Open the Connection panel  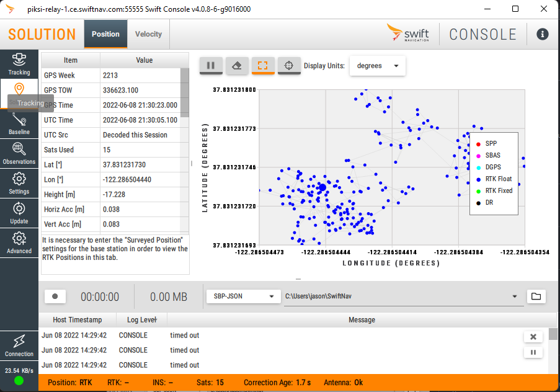click(19, 345)
